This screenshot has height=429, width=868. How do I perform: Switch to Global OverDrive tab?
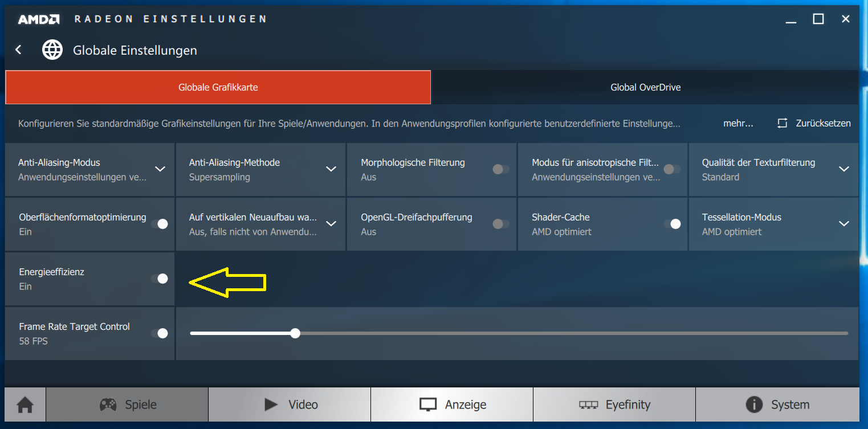point(645,87)
